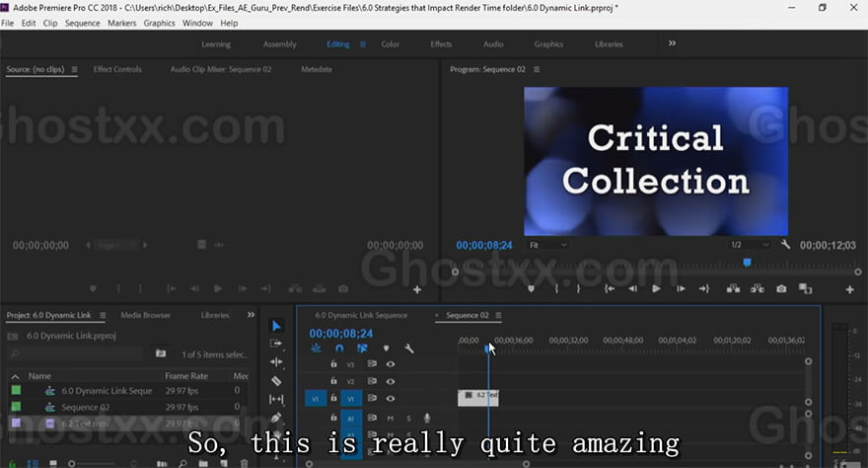Image resolution: width=868 pixels, height=468 pixels.
Task: Toggle nest sequences insert mode in timeline
Action: pos(316,349)
